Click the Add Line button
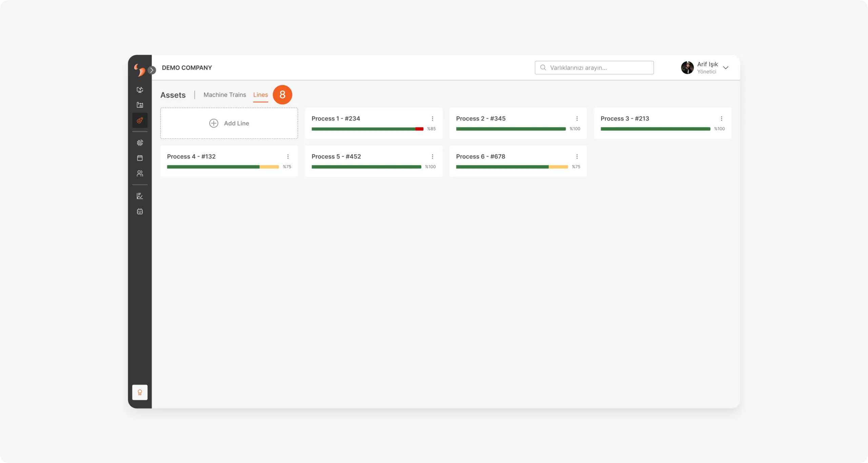 tap(229, 123)
